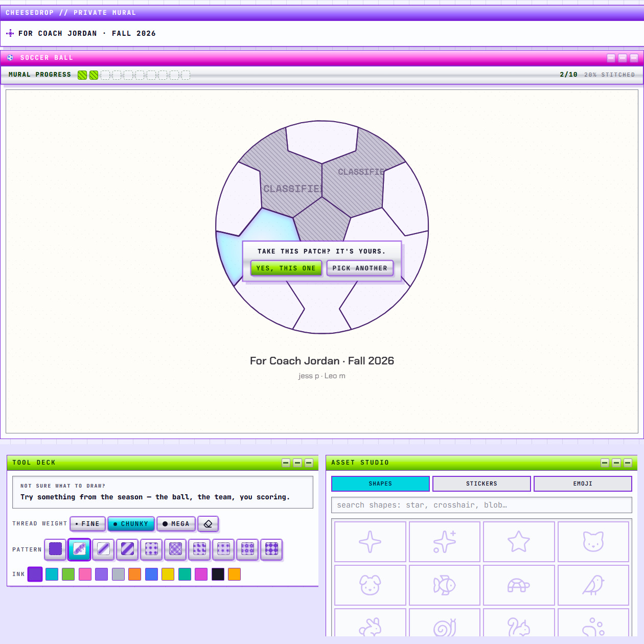Select the blue ink swatch
The image size is (644, 644).
click(x=151, y=574)
